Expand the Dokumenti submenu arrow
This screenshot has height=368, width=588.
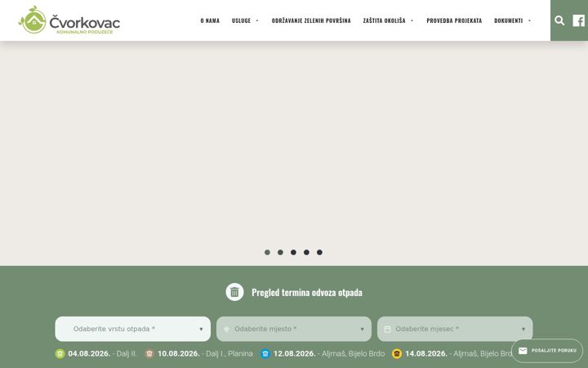pyautogui.click(x=529, y=20)
